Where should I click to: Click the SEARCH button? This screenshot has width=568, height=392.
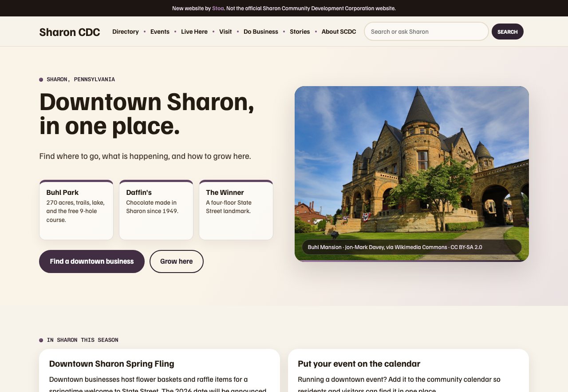[x=508, y=32]
